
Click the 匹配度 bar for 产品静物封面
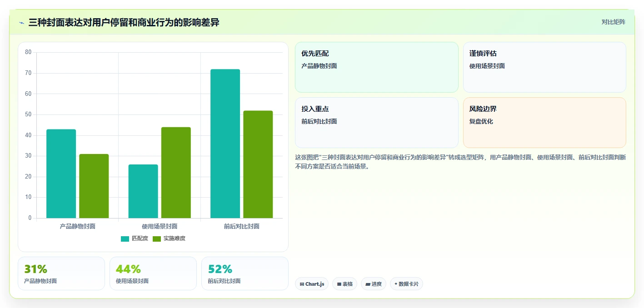pos(61,174)
